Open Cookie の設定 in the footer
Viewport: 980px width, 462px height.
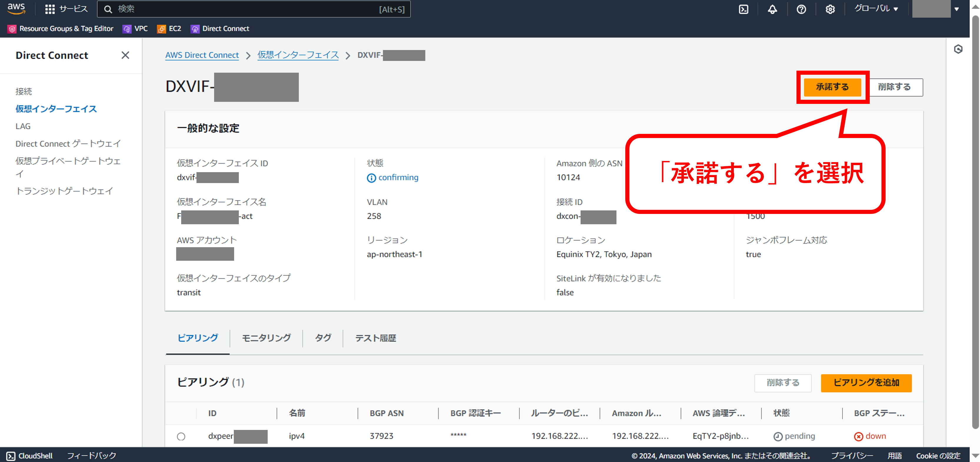[x=938, y=456]
